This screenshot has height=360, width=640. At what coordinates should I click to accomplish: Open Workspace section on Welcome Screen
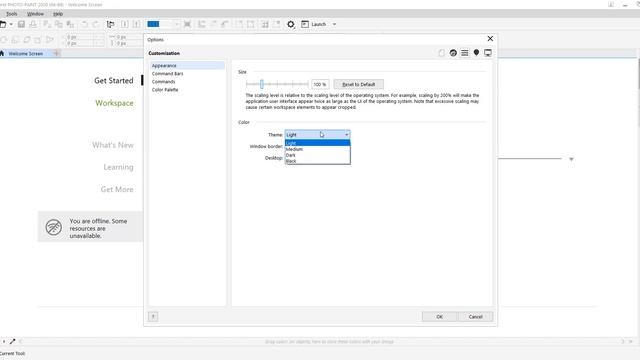pos(114,103)
